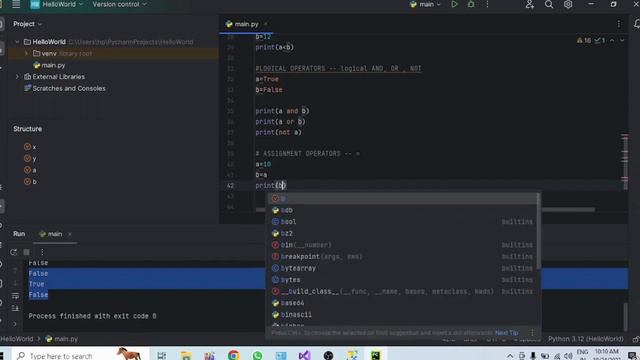This screenshot has width=640, height=360.
Task: Pick base64 from completion list
Action: 402,303
